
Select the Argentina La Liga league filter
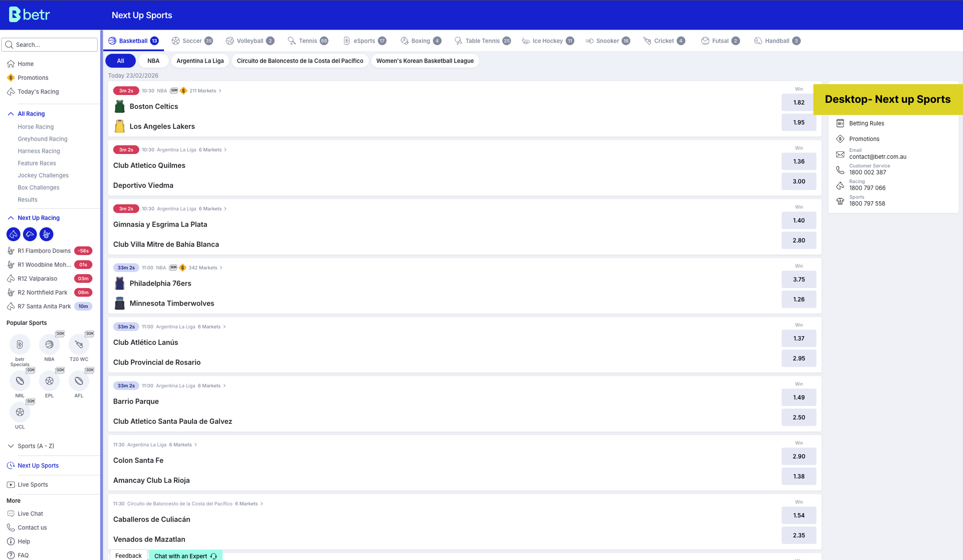click(x=200, y=61)
